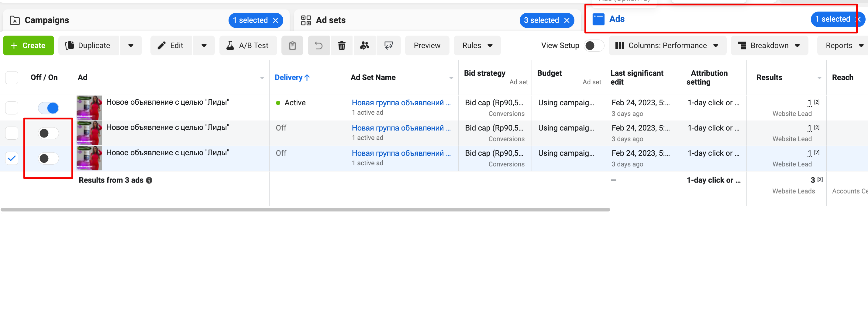Click the clipboard paste icon
Viewport: 868px width, 335px height.
[x=292, y=46]
